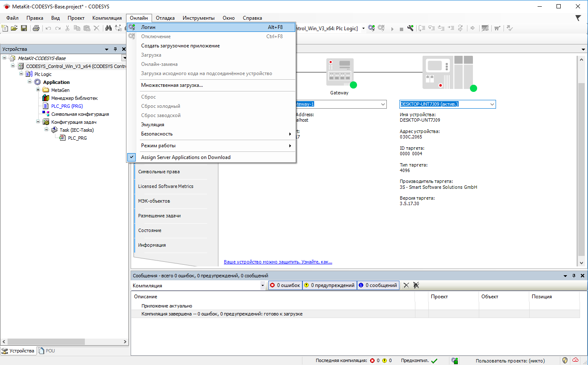This screenshot has width=588, height=365.
Task: Open the Отладка menu
Action: tap(165, 18)
